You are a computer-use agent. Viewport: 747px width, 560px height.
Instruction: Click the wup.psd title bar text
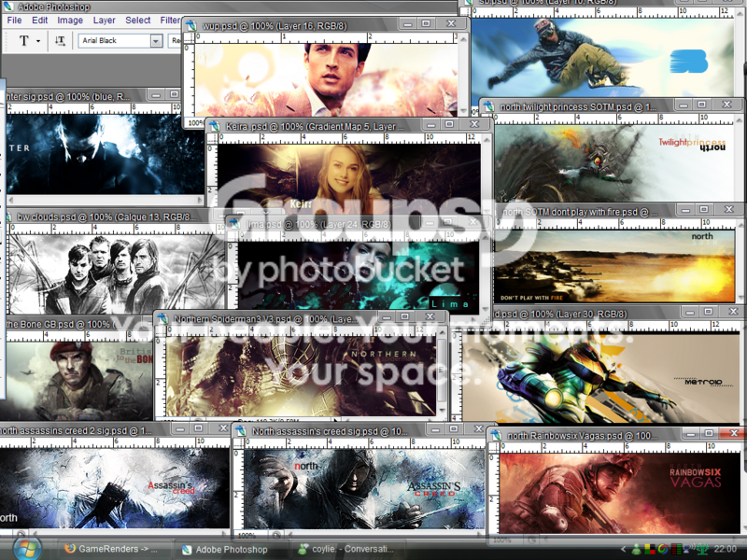pyautogui.click(x=275, y=26)
